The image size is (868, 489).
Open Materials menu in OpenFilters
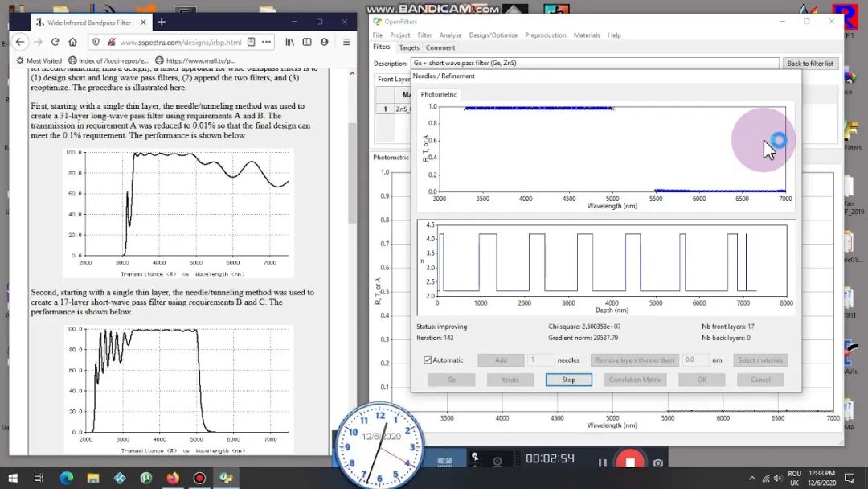tap(587, 35)
